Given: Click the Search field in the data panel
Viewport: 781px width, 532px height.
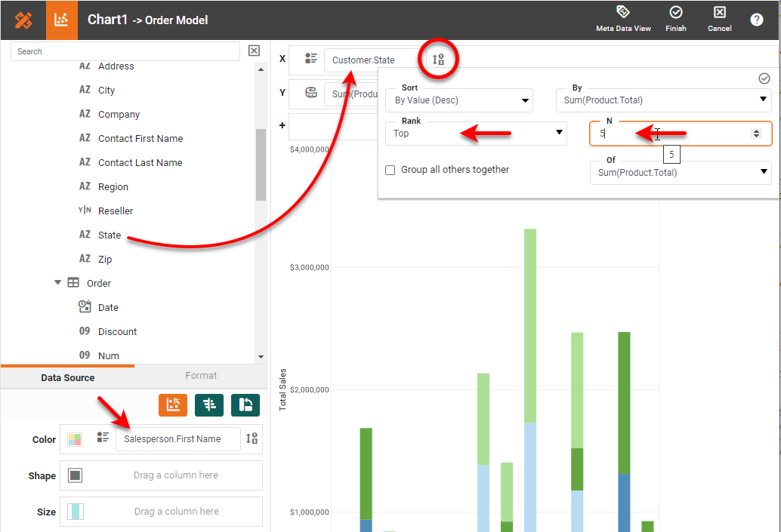Looking at the screenshot, I should point(125,51).
